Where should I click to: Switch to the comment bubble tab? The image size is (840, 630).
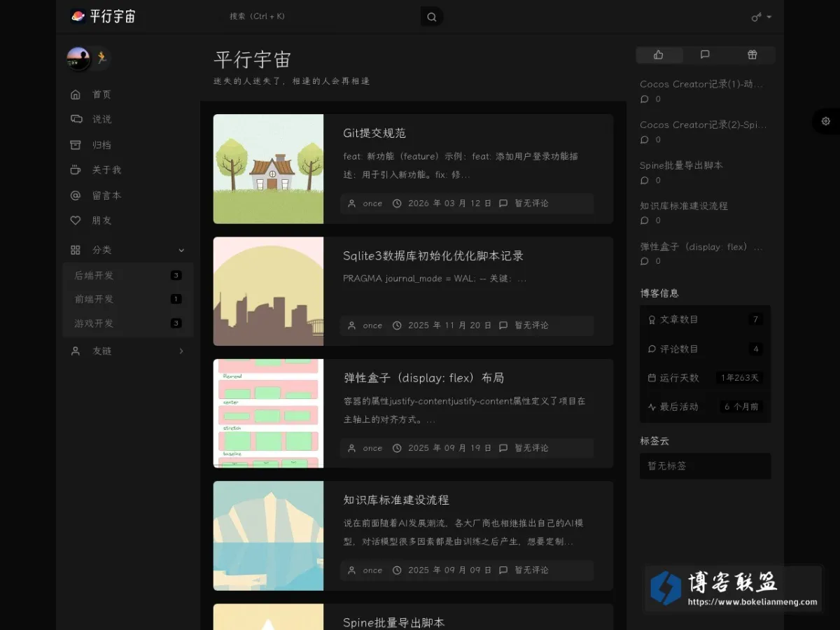(705, 55)
